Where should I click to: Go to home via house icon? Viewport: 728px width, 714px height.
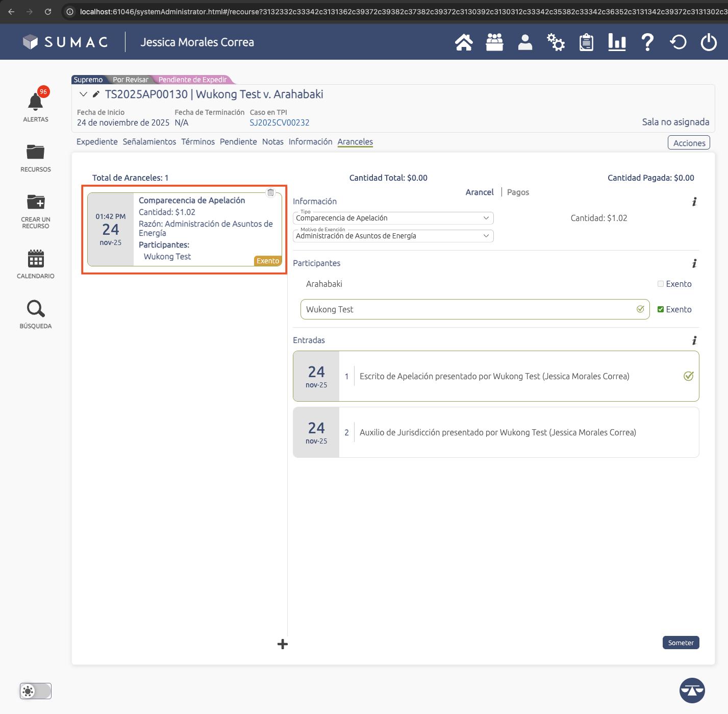463,42
